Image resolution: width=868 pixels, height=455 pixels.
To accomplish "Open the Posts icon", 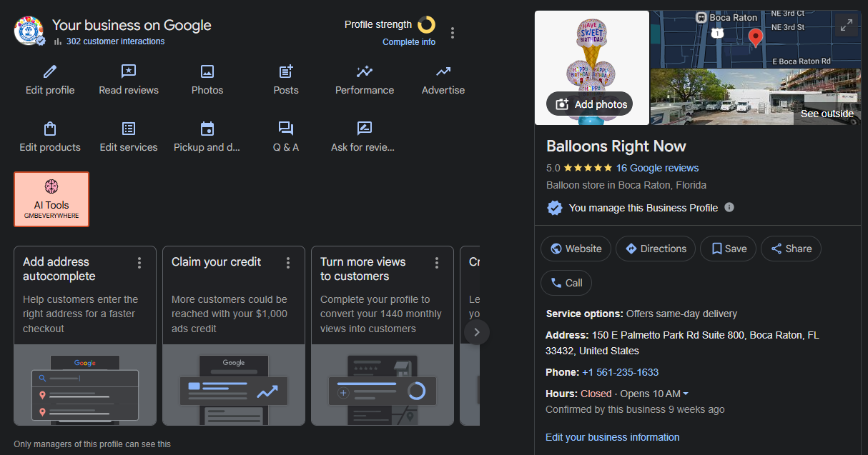I will click(x=286, y=72).
